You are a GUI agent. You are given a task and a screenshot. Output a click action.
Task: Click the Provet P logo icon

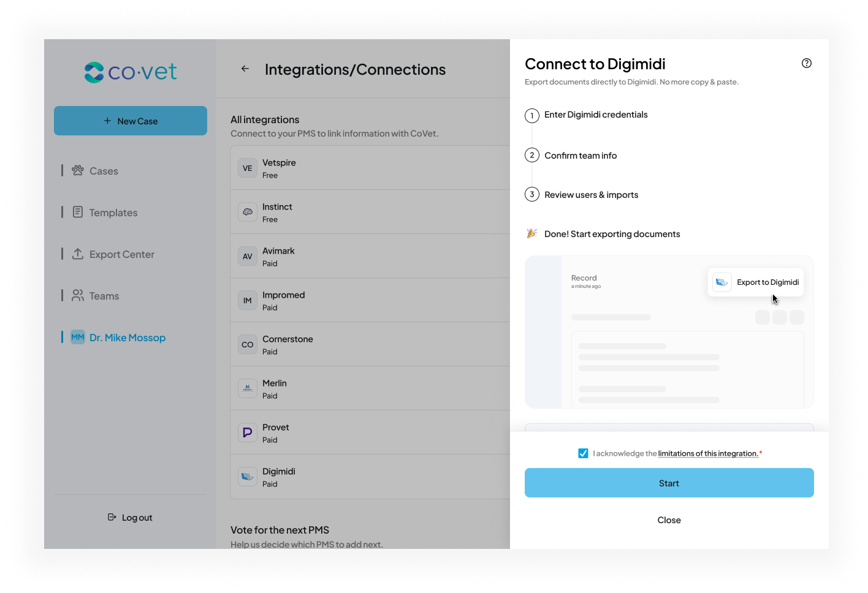(248, 432)
